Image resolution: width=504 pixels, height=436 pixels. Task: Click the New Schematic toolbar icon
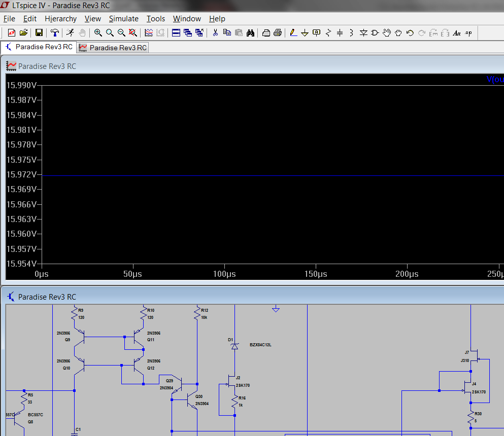coord(12,33)
